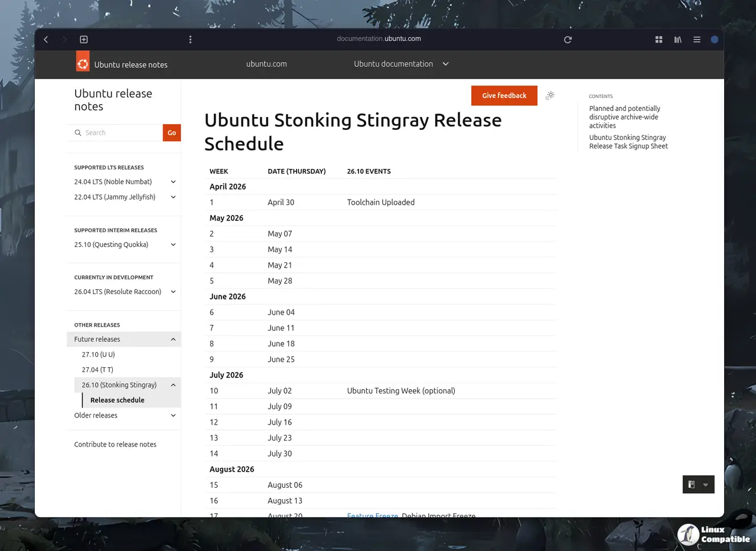Expand 24.04 LTS (Noble Numbat) section
This screenshot has width=756, height=551.
click(173, 182)
